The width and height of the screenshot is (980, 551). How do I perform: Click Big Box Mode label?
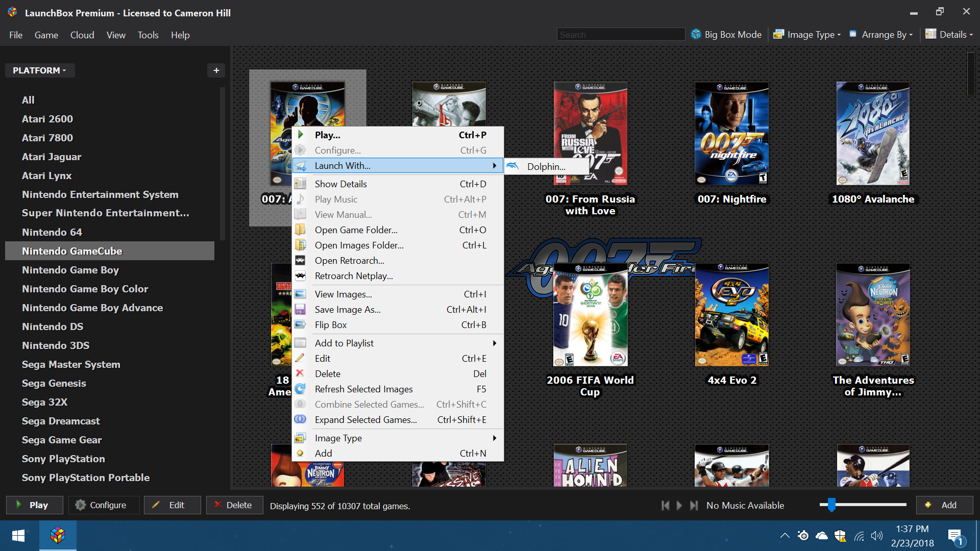733,34
